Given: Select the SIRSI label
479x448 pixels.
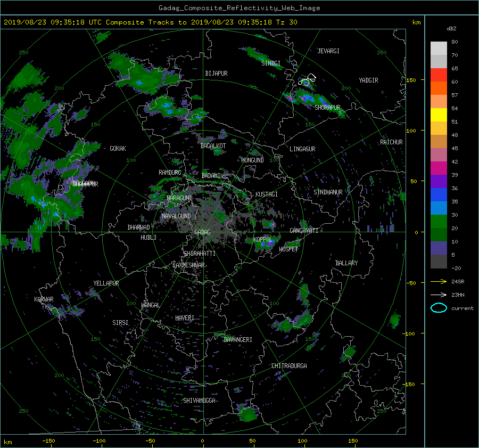Looking at the screenshot, I should (120, 323).
